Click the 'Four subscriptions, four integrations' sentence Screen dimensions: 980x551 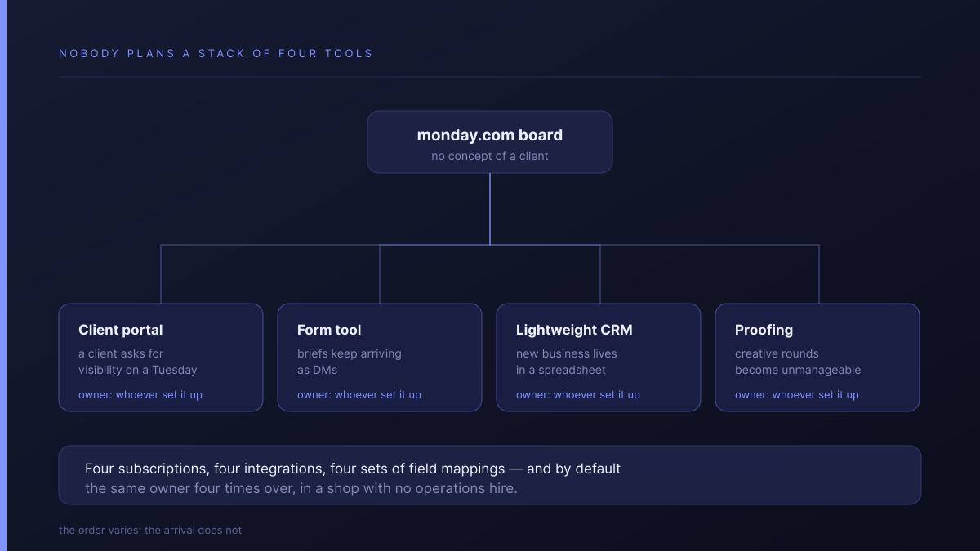pyautogui.click(x=353, y=469)
